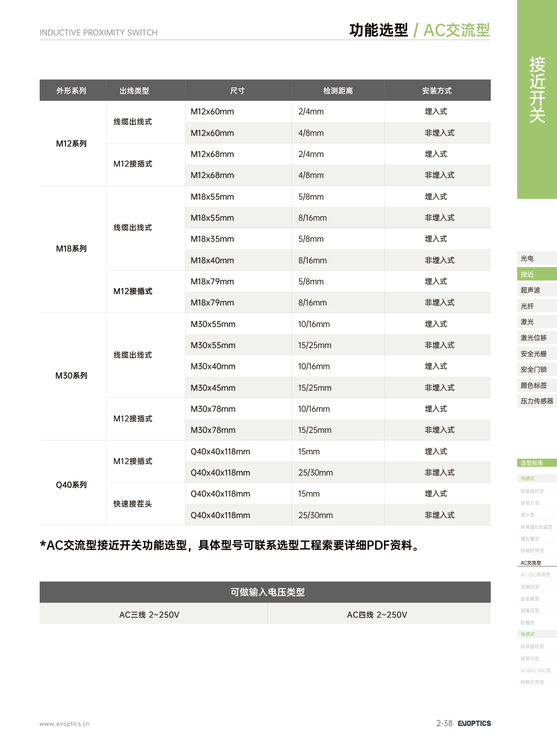Go to the 模拟量型 guide entry
The height and width of the screenshot is (756, 557).
[530, 539]
